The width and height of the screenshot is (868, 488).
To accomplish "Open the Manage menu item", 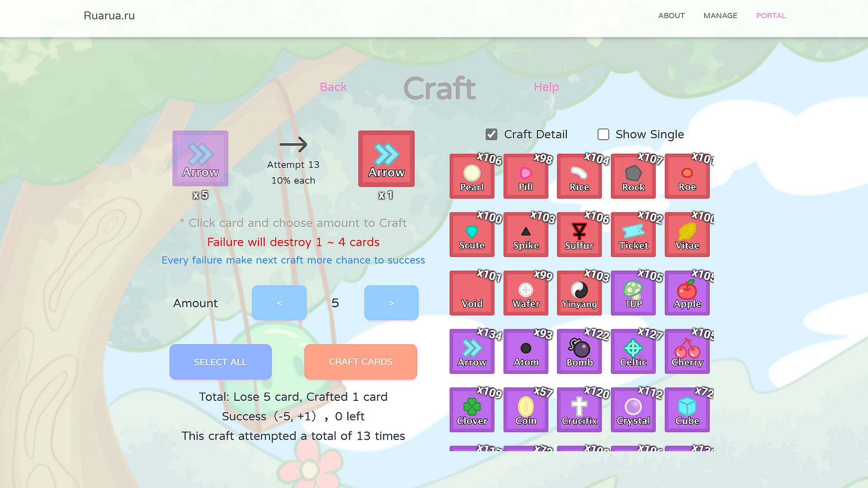I will (720, 15).
